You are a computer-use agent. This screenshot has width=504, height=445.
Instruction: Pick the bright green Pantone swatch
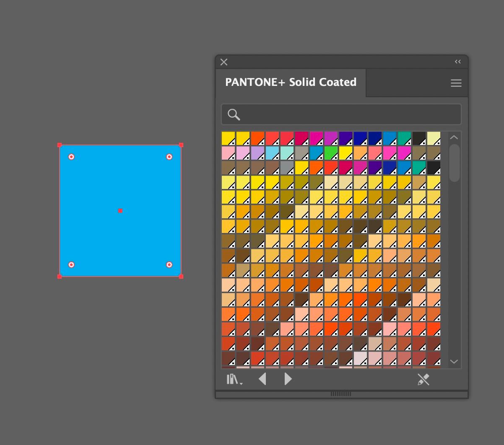coord(331,153)
